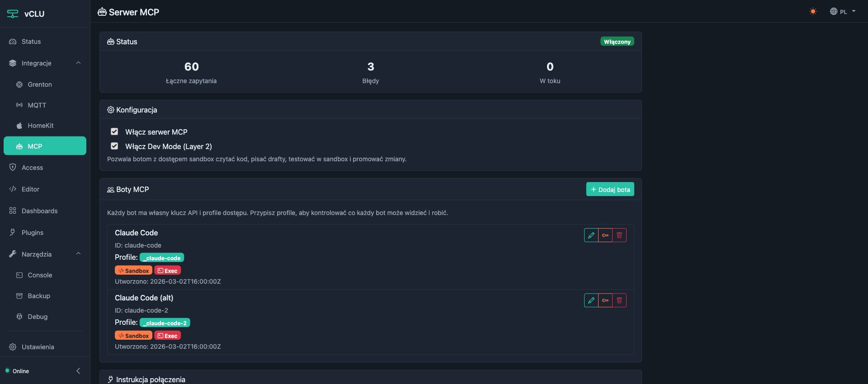Regenerate API key for Claude Code bot
This screenshot has height=384, width=868.
coord(605,235)
